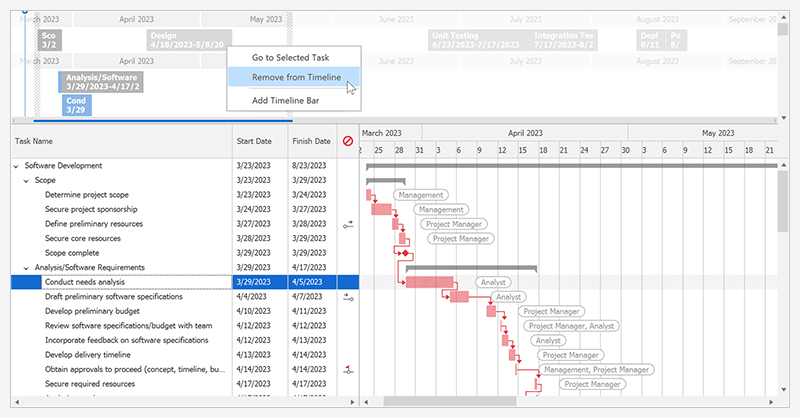Viewport: 800px width, 418px height.
Task: Click the Scope complete milestone diamond
Action: (x=404, y=254)
